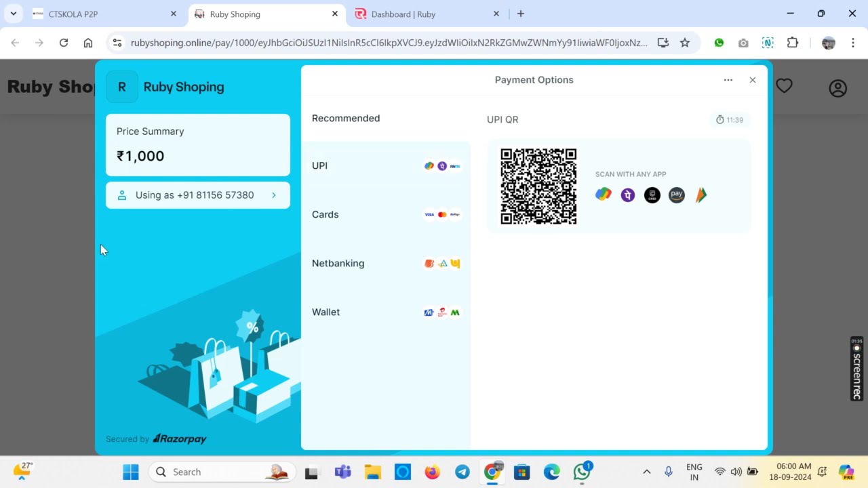
Task: Open Firefox from taskbar
Action: [432, 472]
